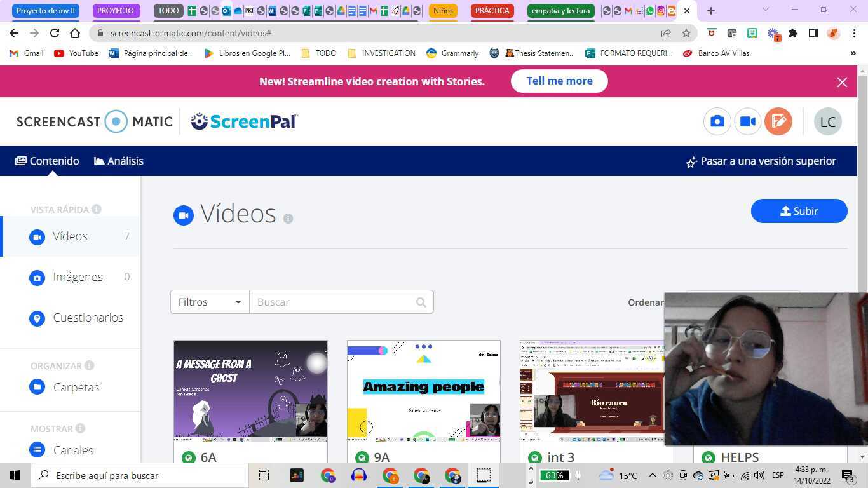Open the Filtros dropdown
Screen dimensions: 868x488
[210, 302]
